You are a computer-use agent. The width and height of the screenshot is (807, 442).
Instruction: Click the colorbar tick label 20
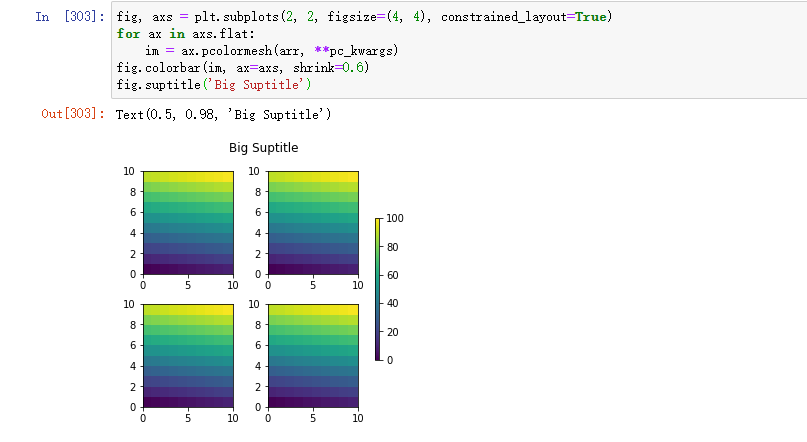coord(393,332)
